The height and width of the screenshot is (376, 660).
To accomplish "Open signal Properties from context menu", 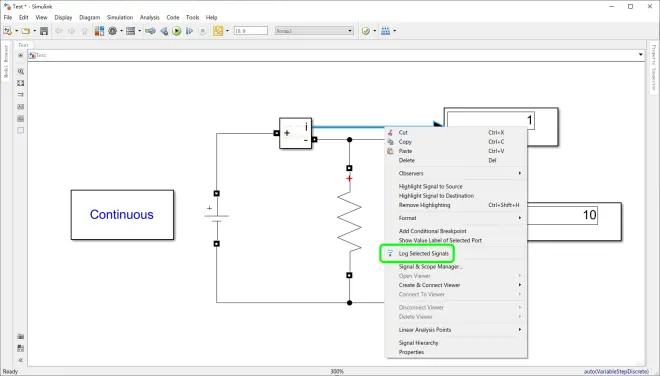I will coord(456,352).
